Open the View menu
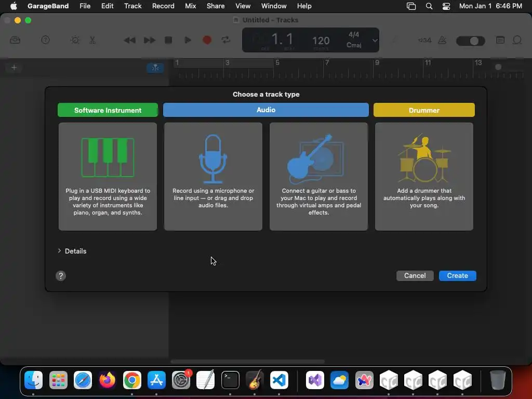Viewport: 532px width, 399px height. pyautogui.click(x=243, y=6)
